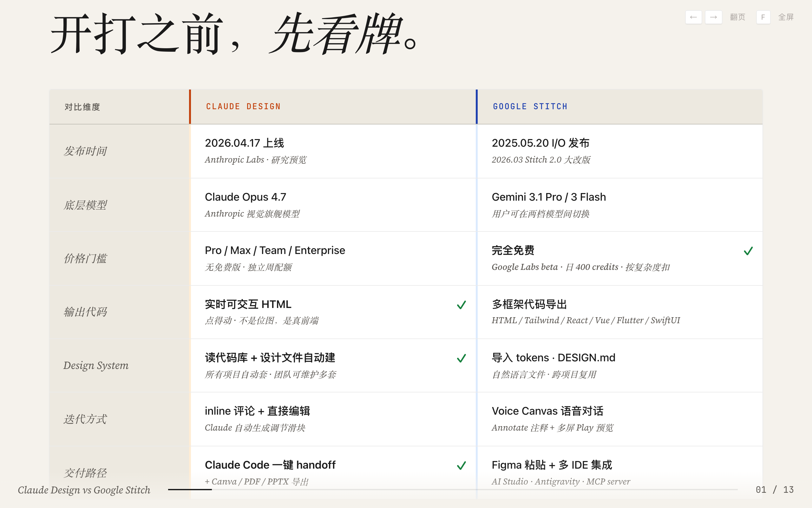
Task: Click the HTML / Tailwind / React frameworks subtitle
Action: 586,320
